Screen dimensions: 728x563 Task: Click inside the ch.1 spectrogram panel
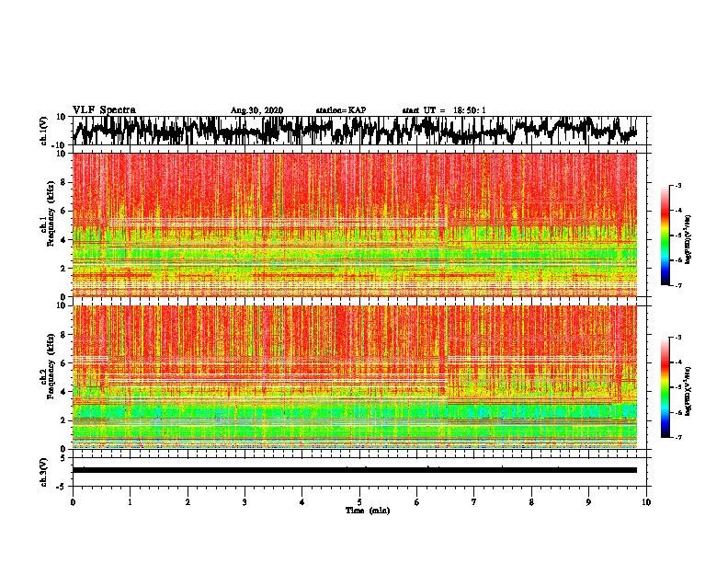[x=355, y=224]
